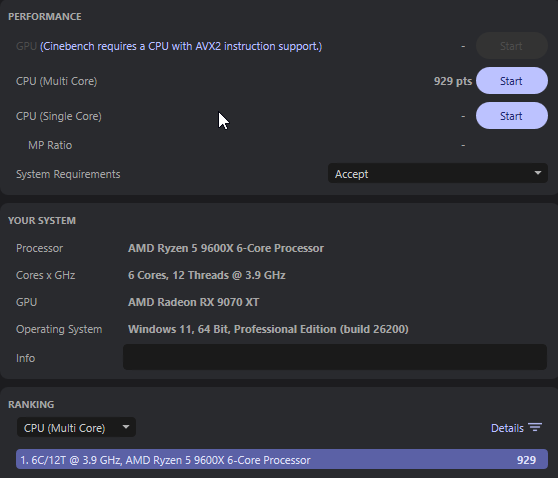
Task: Click the AVX2 instruction support notice
Action: [x=181, y=46]
